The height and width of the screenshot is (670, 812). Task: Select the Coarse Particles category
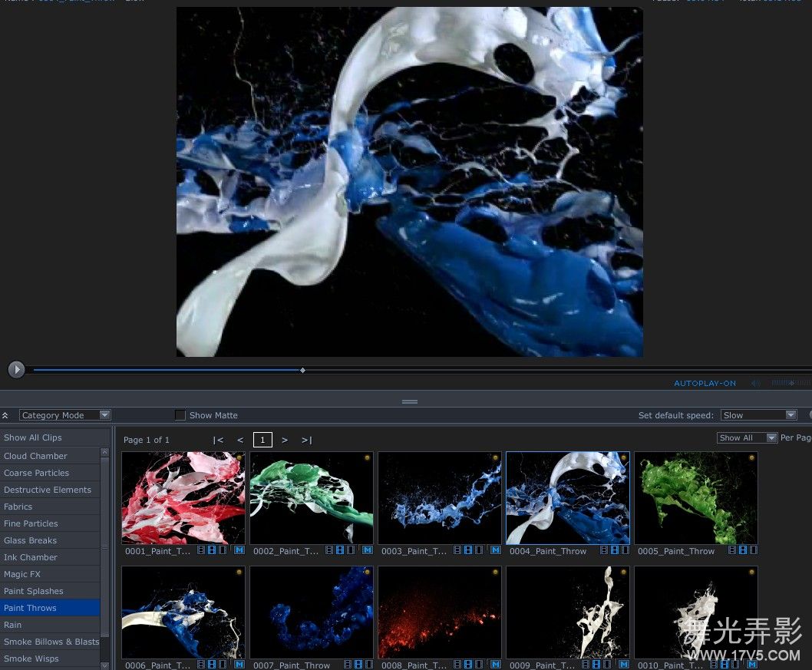(x=50, y=473)
